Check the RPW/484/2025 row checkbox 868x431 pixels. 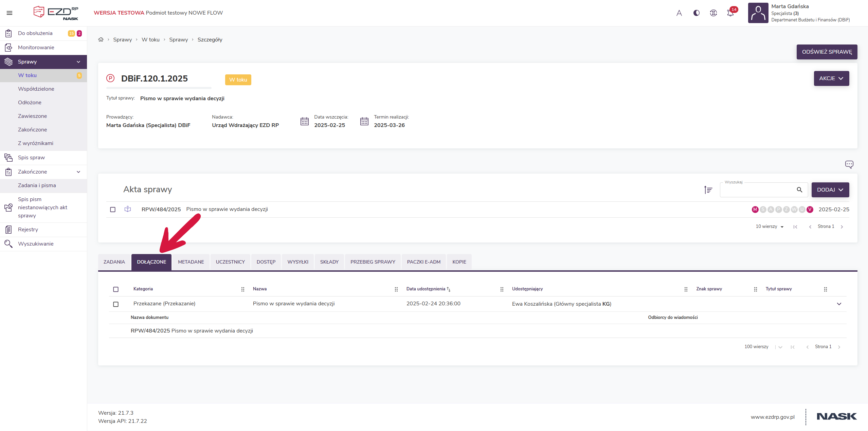[x=113, y=210]
